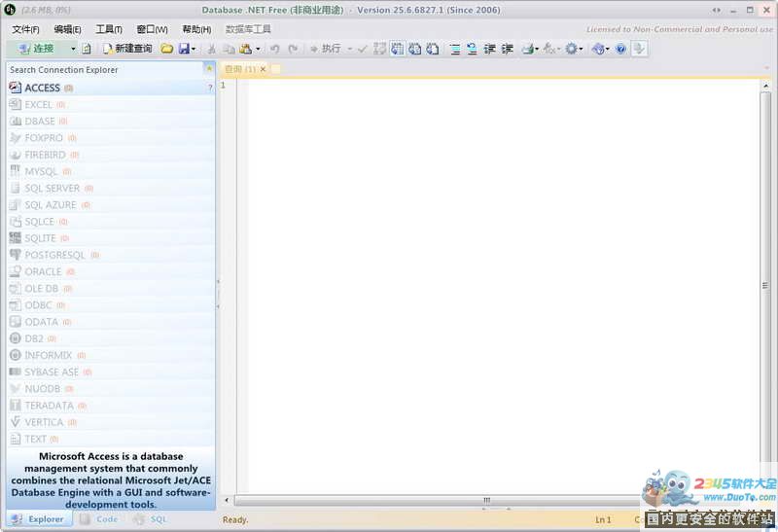This screenshot has width=778, height=532.
Task: Click the open folder icon in the toolbar
Action: [x=166, y=49]
